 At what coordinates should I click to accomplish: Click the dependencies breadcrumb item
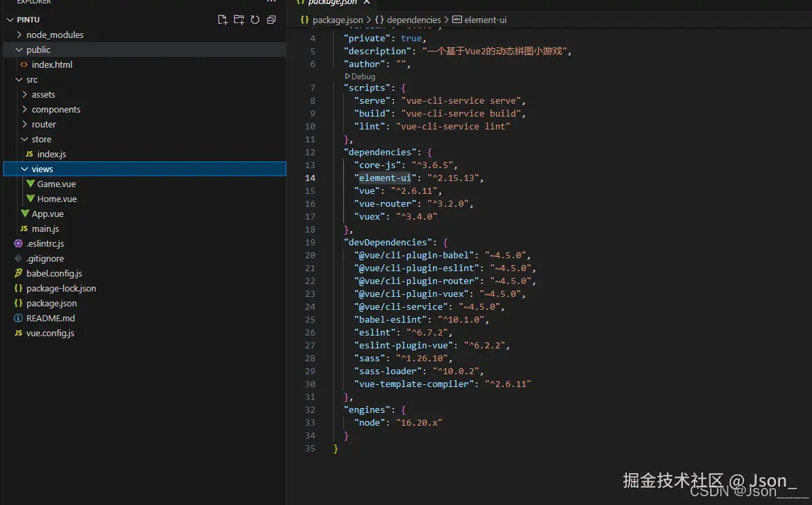[413, 20]
